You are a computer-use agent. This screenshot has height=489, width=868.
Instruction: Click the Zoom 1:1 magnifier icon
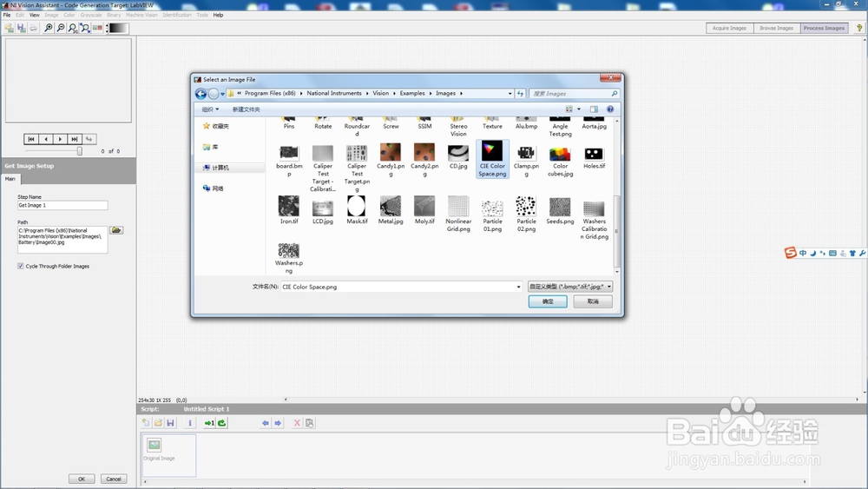point(73,28)
